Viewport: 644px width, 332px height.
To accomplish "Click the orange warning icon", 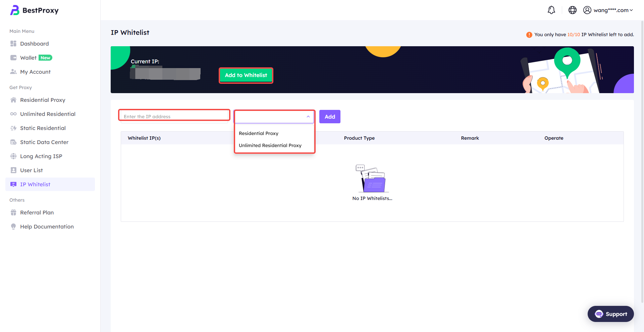I will pyautogui.click(x=529, y=35).
